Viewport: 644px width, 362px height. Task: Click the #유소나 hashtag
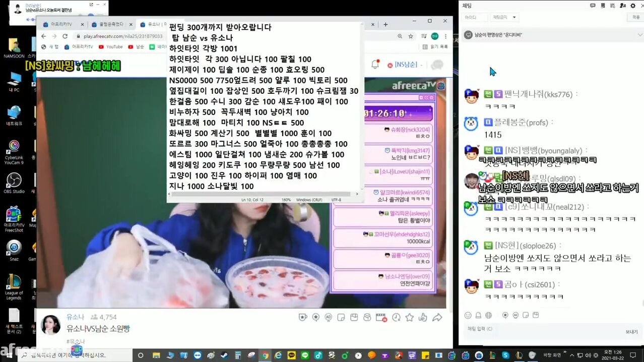[x=76, y=341]
